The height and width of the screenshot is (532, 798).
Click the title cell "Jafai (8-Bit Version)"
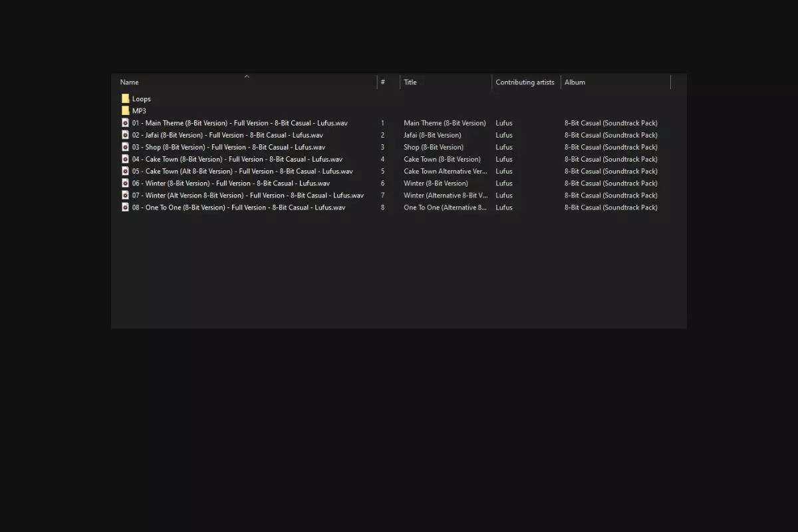click(x=432, y=134)
